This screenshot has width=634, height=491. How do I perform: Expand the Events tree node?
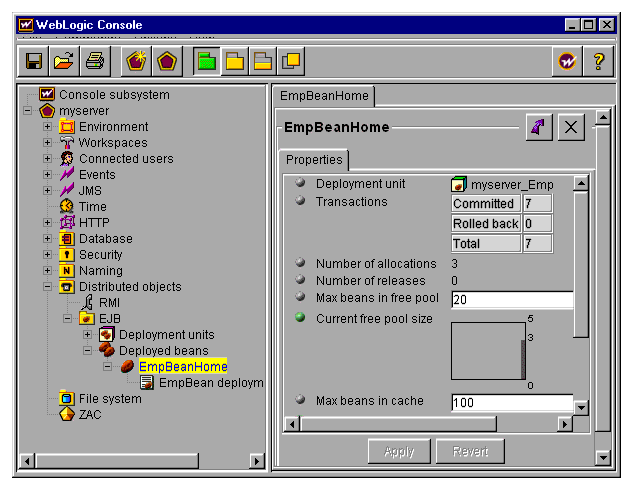coord(47,174)
